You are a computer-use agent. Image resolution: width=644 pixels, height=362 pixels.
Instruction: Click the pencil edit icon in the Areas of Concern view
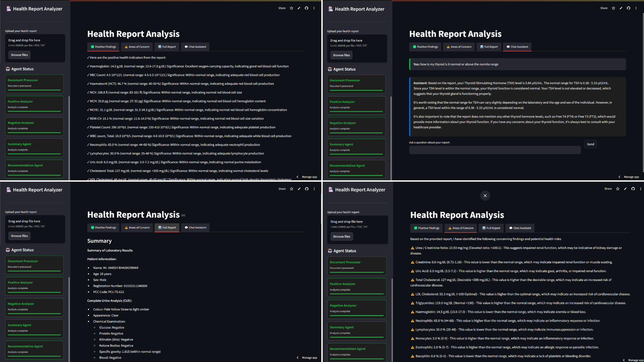tap(625, 189)
